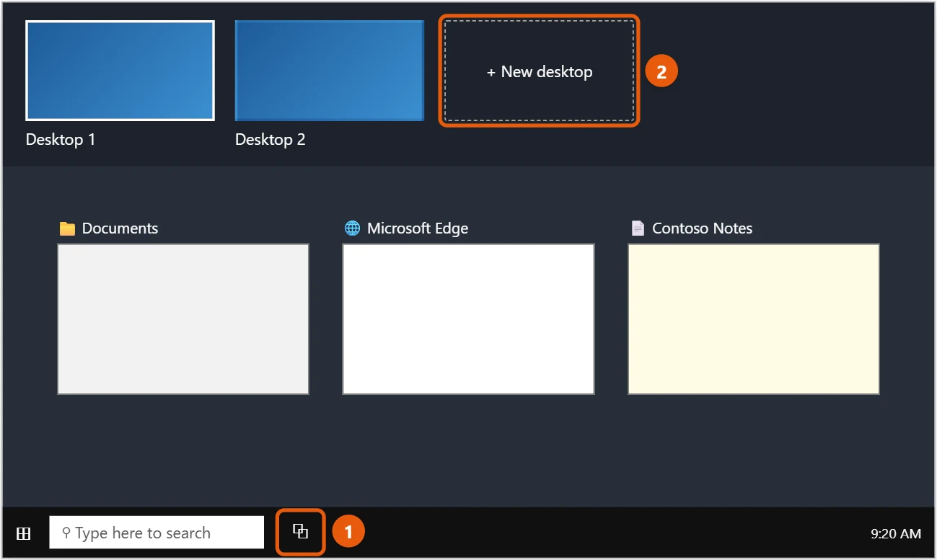Select the Documents window preview

(x=183, y=319)
